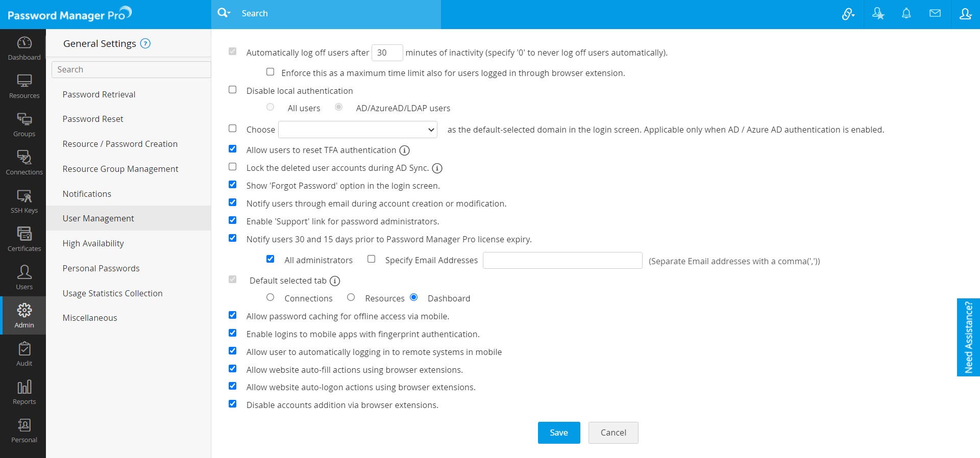Open the Password Reset settings section
980x458 pixels.
click(x=93, y=119)
